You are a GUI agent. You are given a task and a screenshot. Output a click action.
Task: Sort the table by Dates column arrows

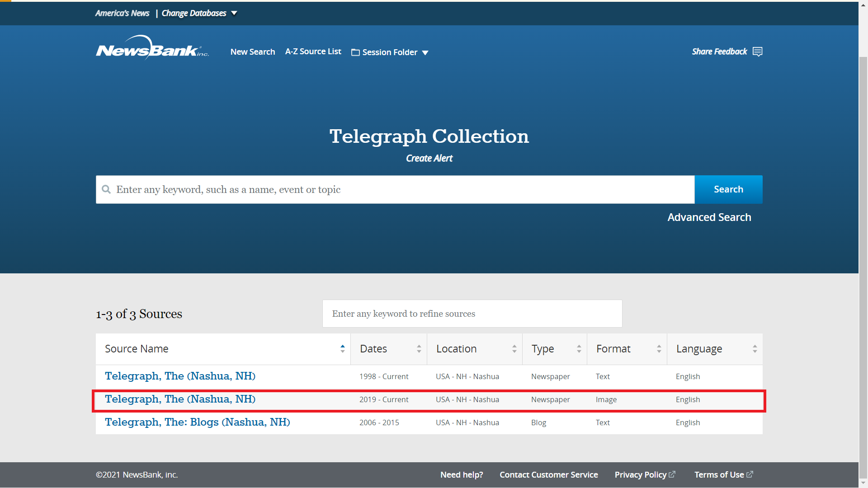tap(419, 349)
